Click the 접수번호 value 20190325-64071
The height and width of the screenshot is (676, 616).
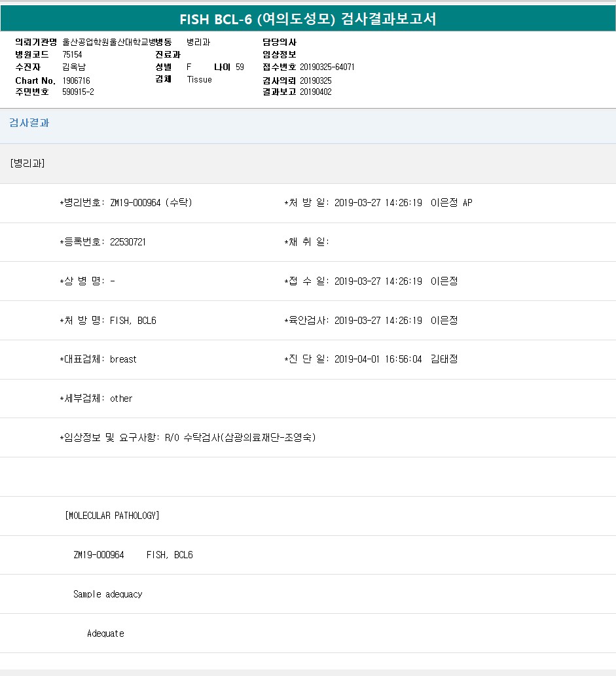pyautogui.click(x=327, y=67)
